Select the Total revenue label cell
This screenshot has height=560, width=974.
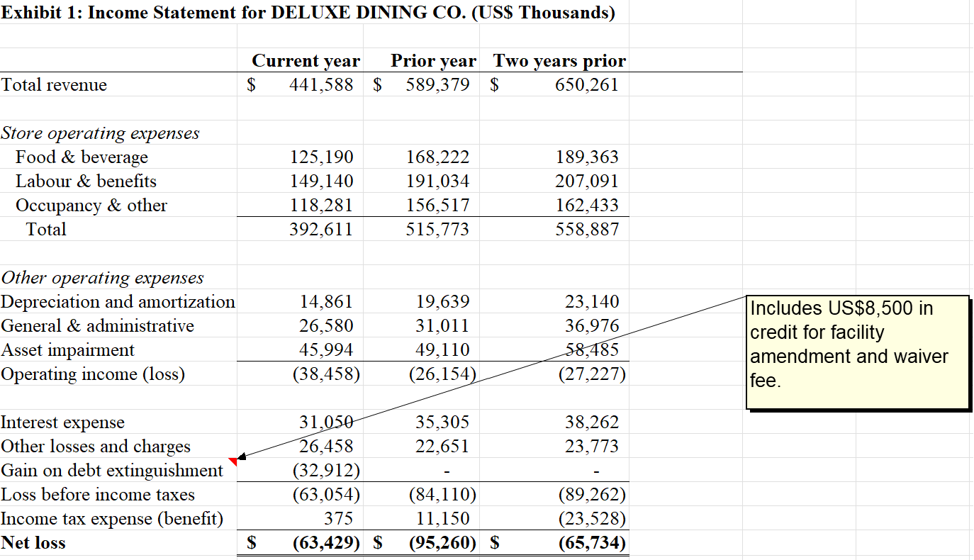click(x=53, y=84)
